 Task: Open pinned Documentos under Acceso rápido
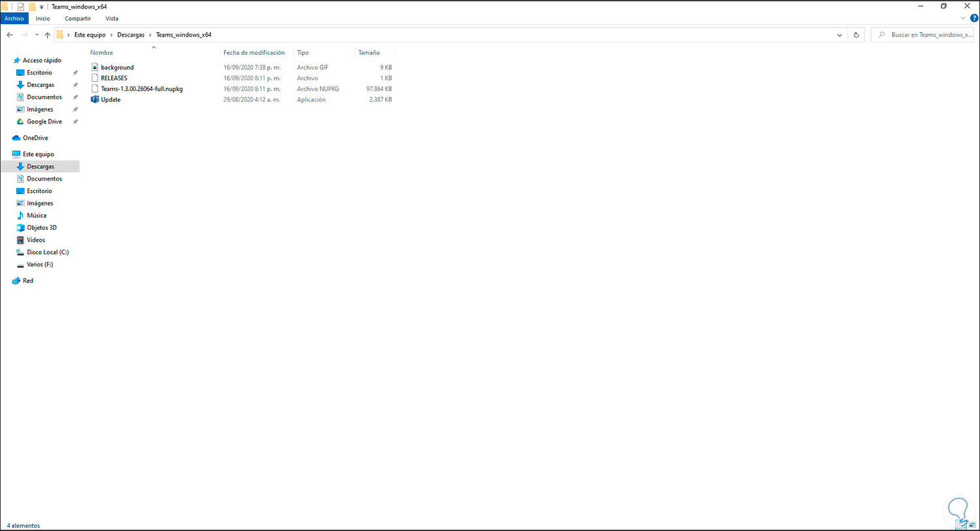[x=44, y=97]
